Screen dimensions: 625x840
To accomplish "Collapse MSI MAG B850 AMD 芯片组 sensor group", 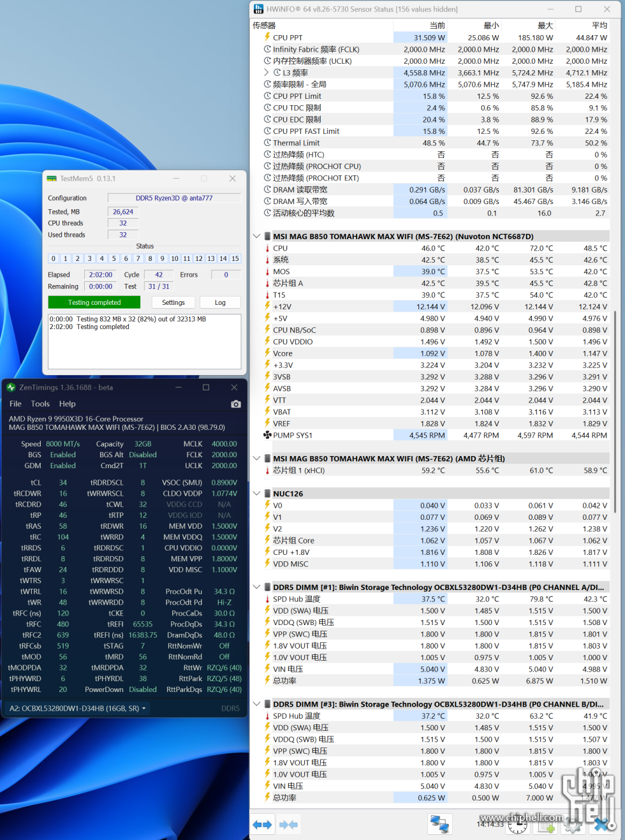I will tap(256, 459).
